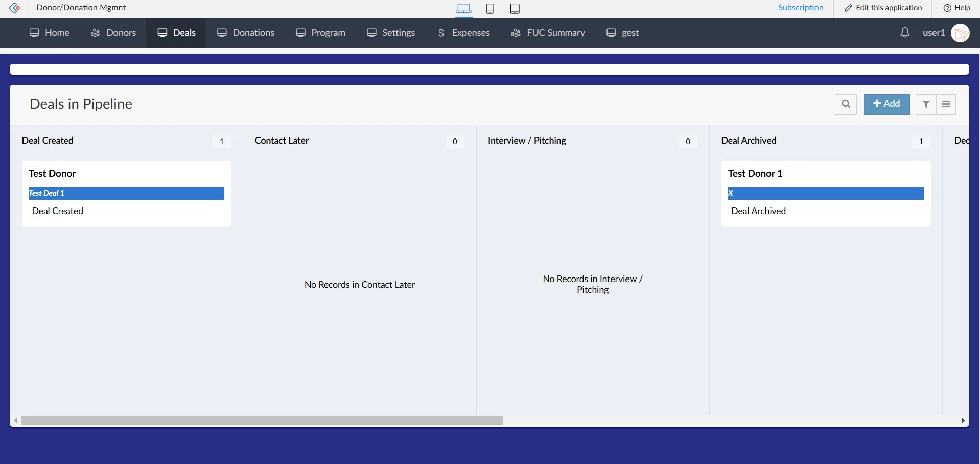This screenshot has height=464, width=980.
Task: Click the scrollbar left arrow
Action: coord(16,421)
